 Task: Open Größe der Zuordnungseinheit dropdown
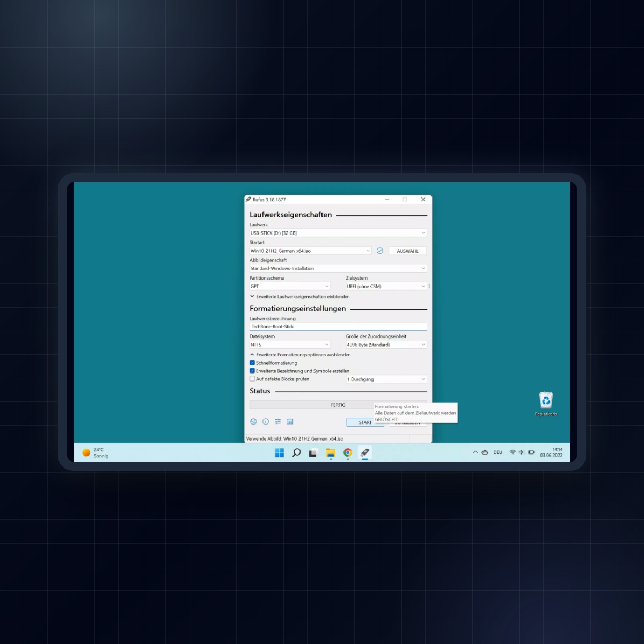click(x=386, y=345)
